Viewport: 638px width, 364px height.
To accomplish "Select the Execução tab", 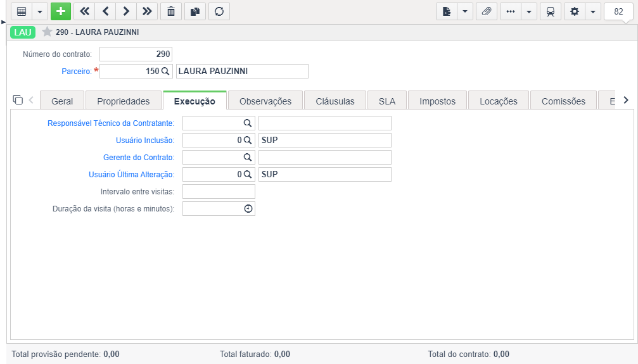I will click(x=195, y=101).
